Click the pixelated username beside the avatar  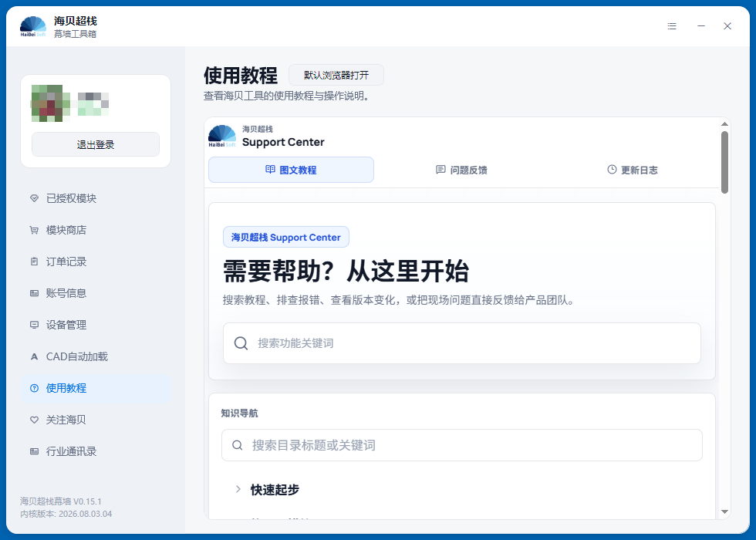tap(93, 103)
